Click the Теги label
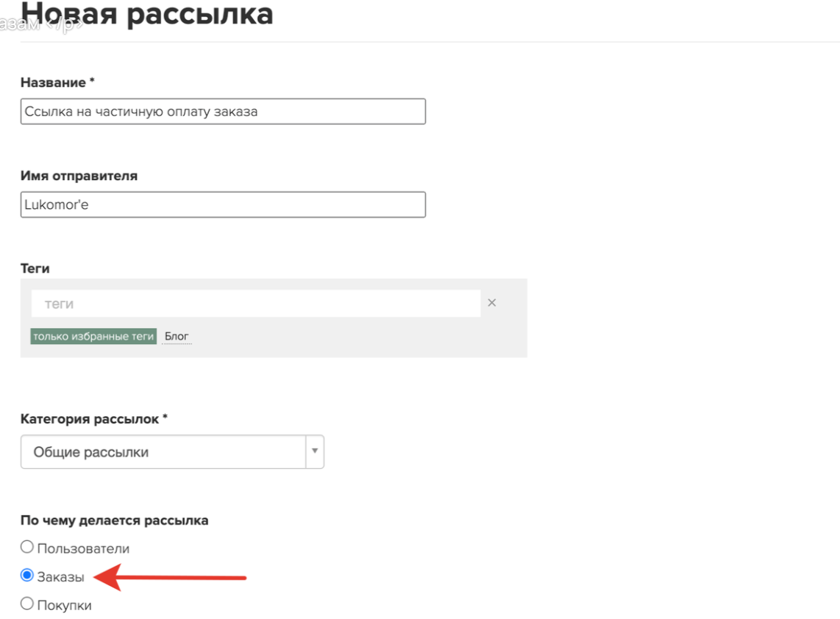Image resolution: width=840 pixels, height=619 pixels. coord(35,268)
